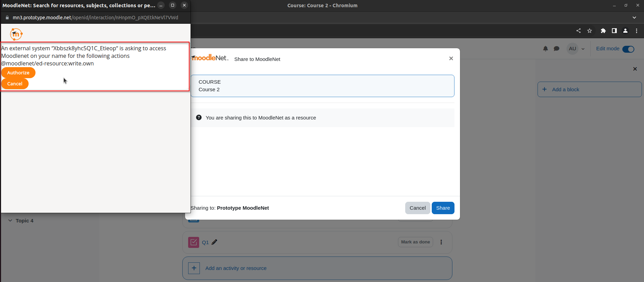This screenshot has height=282, width=644.
Task: Minimize the MoodleNet popup window
Action: point(161,5)
